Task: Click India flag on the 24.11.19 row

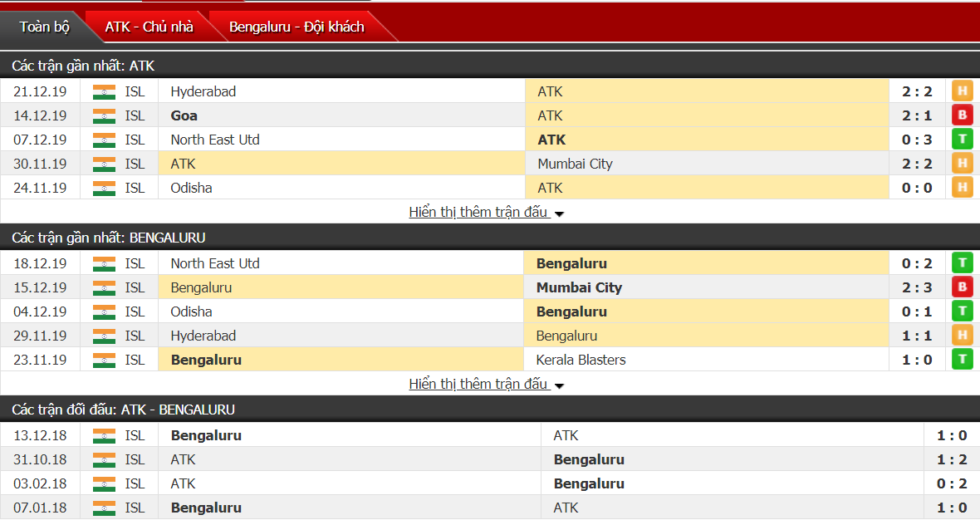Action: point(104,188)
